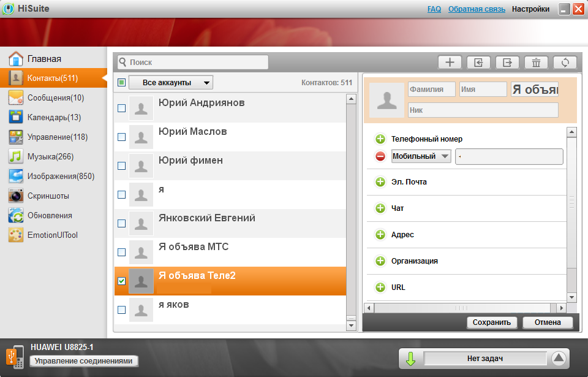Image resolution: width=588 pixels, height=377 pixels.
Task: Click the Сохранить button
Action: click(x=492, y=322)
